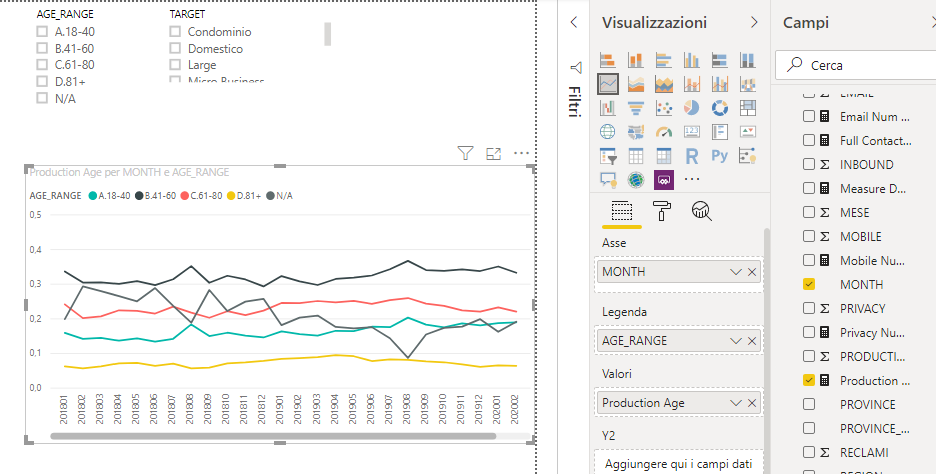Switch to the donut chart visual
The width and height of the screenshot is (936, 474).
click(x=720, y=108)
